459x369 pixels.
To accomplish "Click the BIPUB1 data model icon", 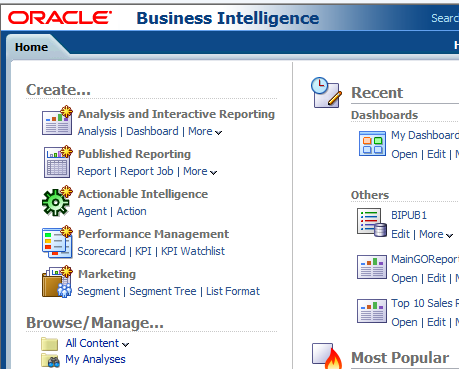I will click(x=372, y=222).
